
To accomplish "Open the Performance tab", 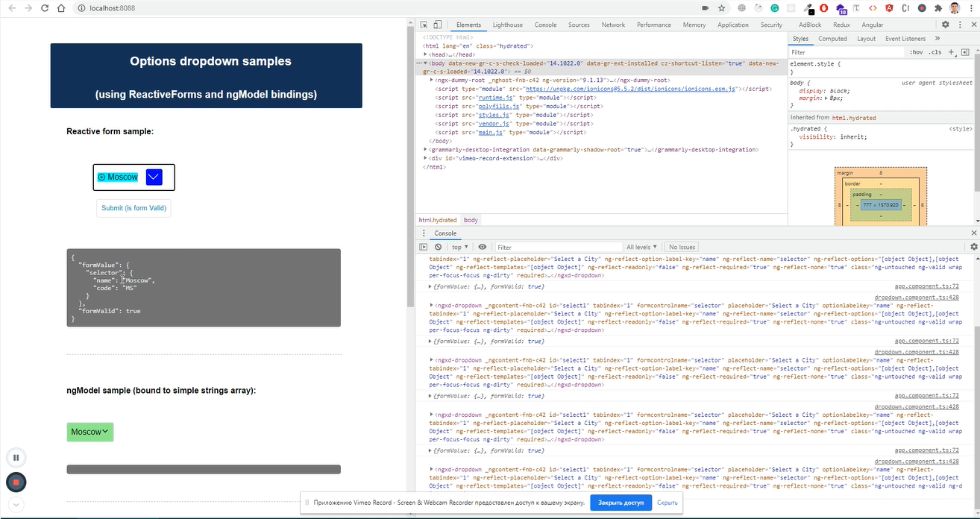I will tap(654, 25).
